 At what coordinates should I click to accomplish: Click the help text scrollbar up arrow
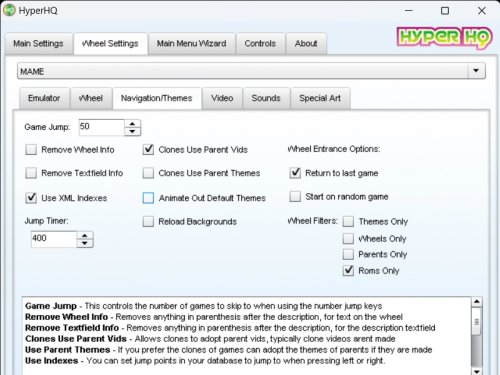click(x=477, y=302)
